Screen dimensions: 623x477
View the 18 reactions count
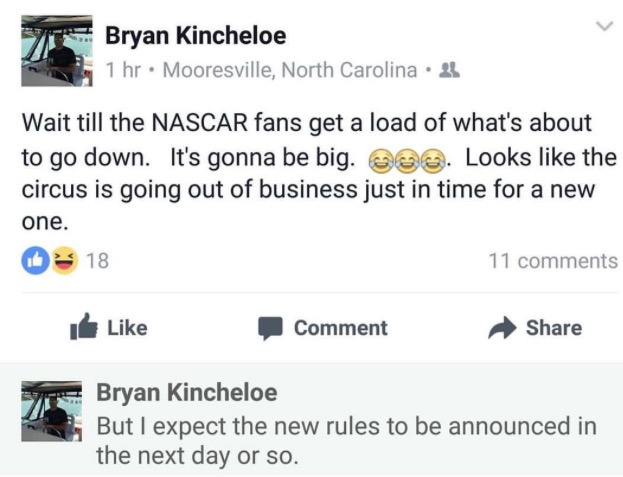pyautogui.click(x=97, y=261)
